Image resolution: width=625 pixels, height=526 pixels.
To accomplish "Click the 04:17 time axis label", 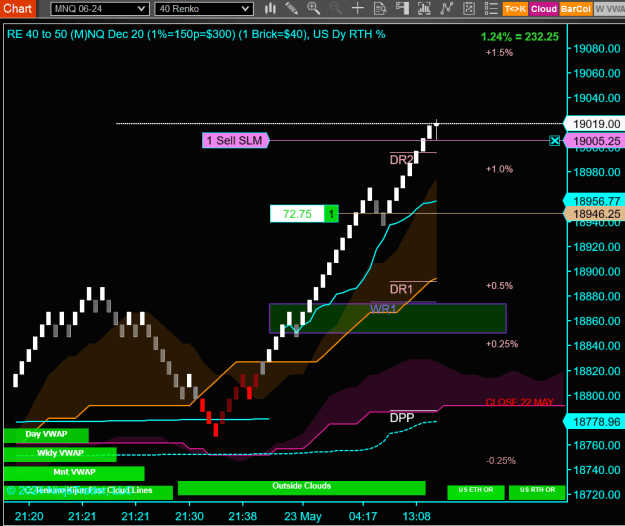I will coord(363,516).
